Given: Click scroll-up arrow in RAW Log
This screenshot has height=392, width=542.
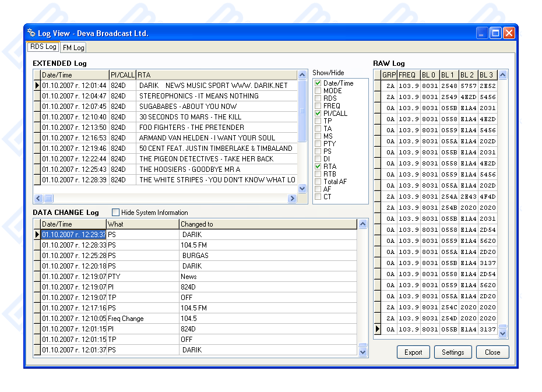Looking at the screenshot, I should tap(503, 75).
